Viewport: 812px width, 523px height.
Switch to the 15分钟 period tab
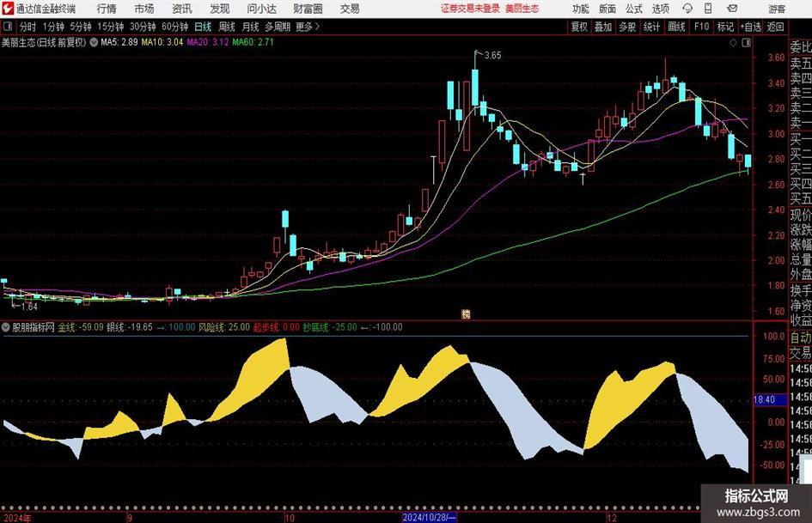[x=111, y=27]
